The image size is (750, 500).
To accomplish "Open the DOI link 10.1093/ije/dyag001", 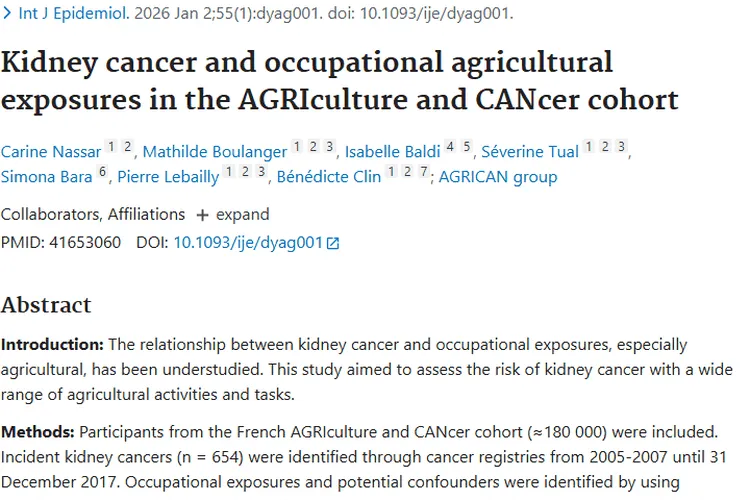I will coord(248,243).
